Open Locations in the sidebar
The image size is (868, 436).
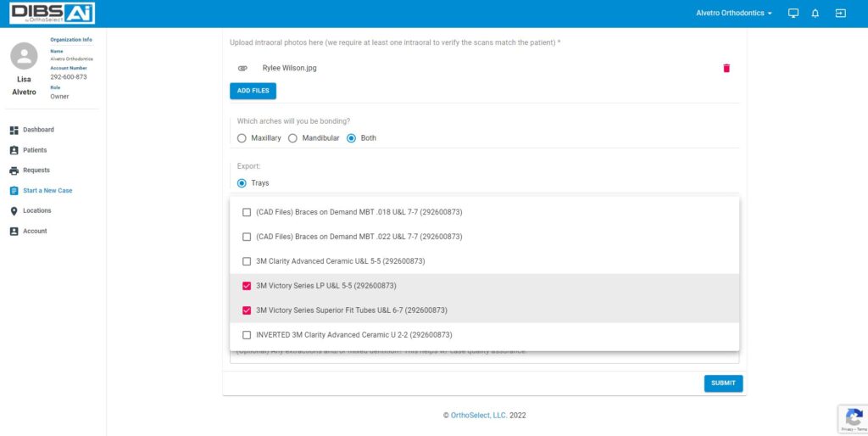tap(36, 211)
